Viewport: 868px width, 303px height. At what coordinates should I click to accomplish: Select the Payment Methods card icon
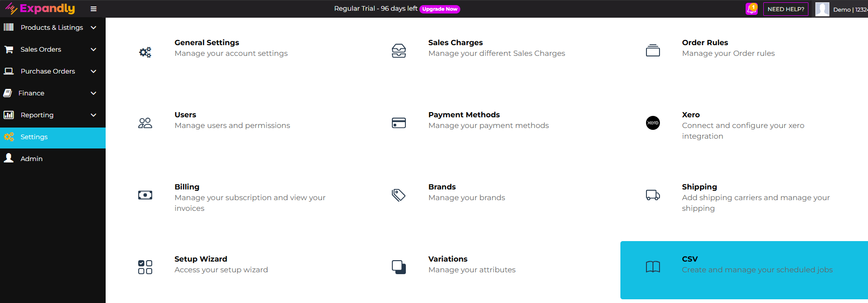coord(399,123)
